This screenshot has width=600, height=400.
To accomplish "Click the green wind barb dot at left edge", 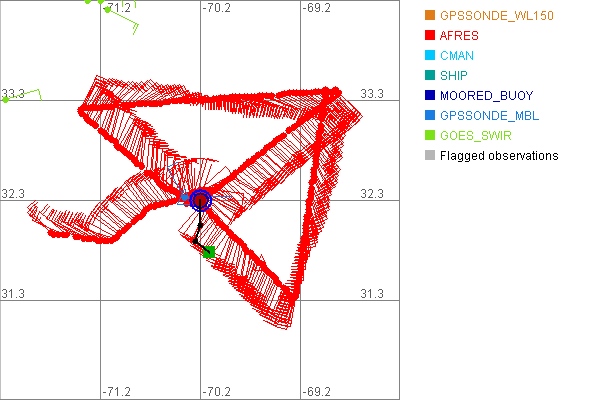I will pyautogui.click(x=5, y=100).
